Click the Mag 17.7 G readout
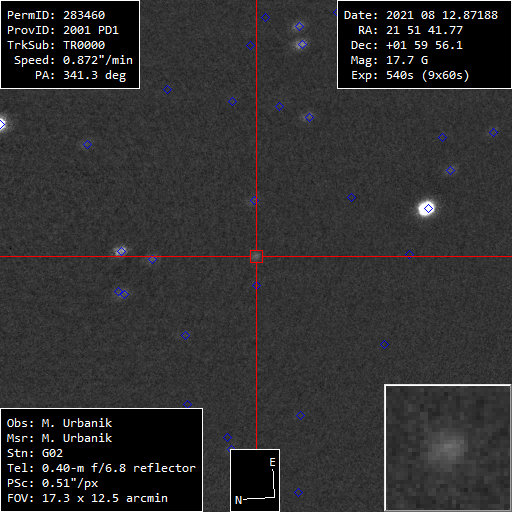The image size is (512, 512). tap(389, 60)
